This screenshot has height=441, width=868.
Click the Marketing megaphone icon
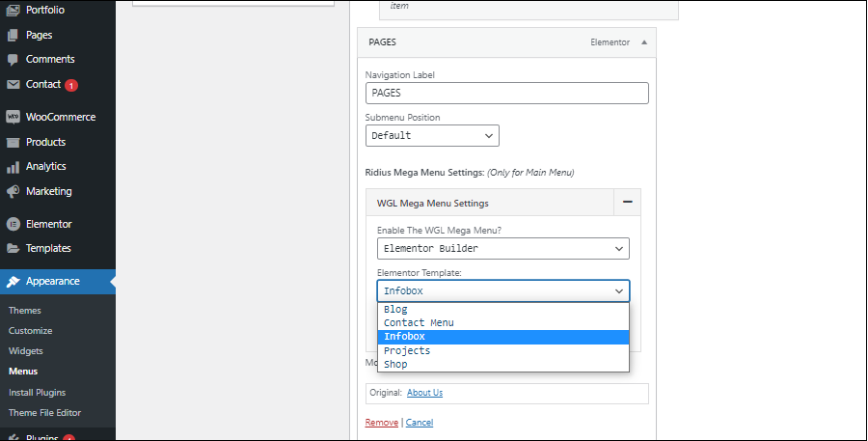click(13, 191)
